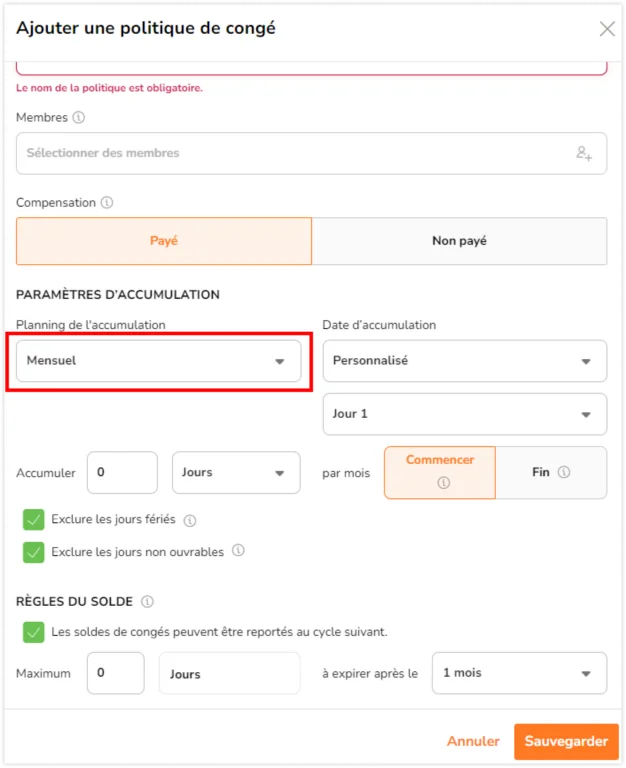Click the info icon beside Exclure les jours non ouvrables
The width and height of the screenshot is (626, 768).
[238, 551]
